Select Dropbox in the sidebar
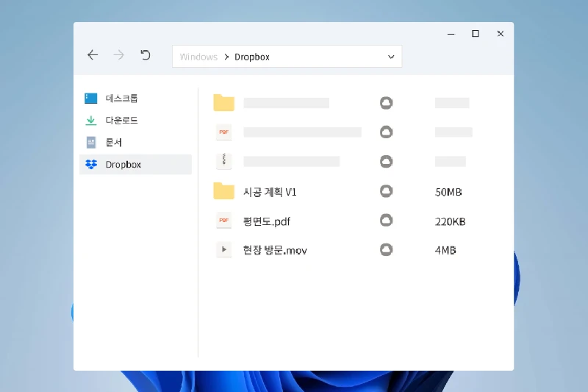The width and height of the screenshot is (588, 392). click(135, 164)
